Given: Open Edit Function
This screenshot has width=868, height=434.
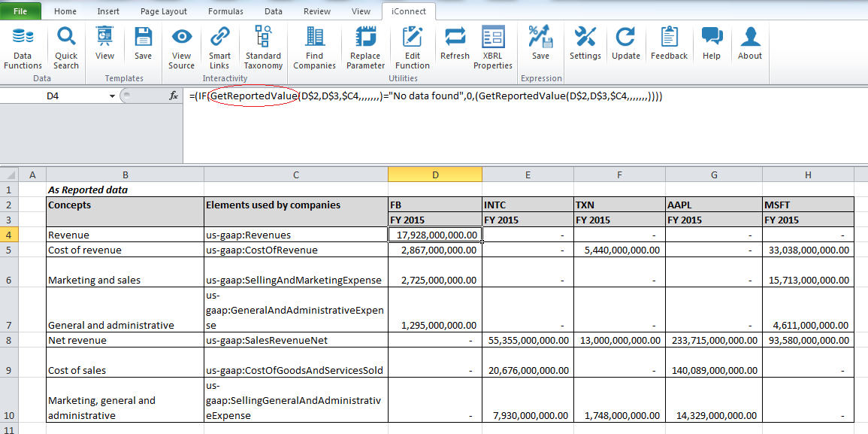Looking at the screenshot, I should [412, 49].
